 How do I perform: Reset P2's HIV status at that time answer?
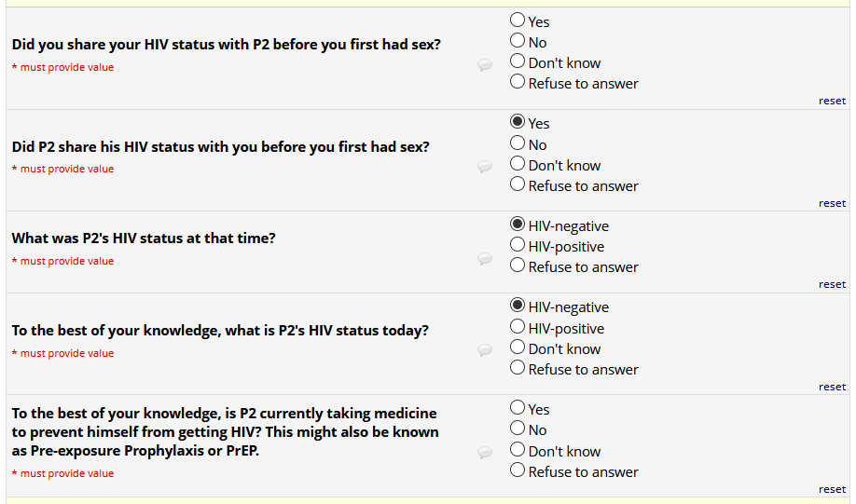tap(832, 284)
